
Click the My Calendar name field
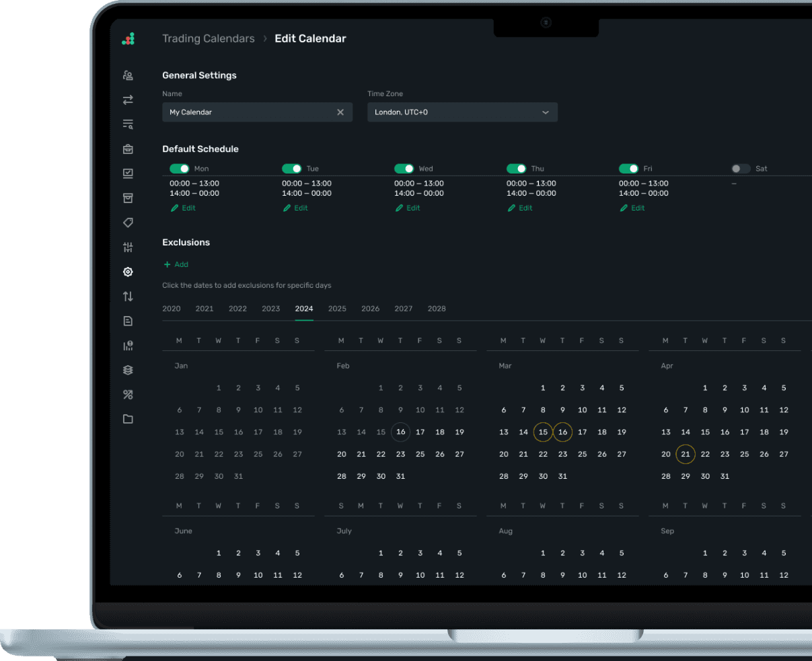(x=257, y=112)
